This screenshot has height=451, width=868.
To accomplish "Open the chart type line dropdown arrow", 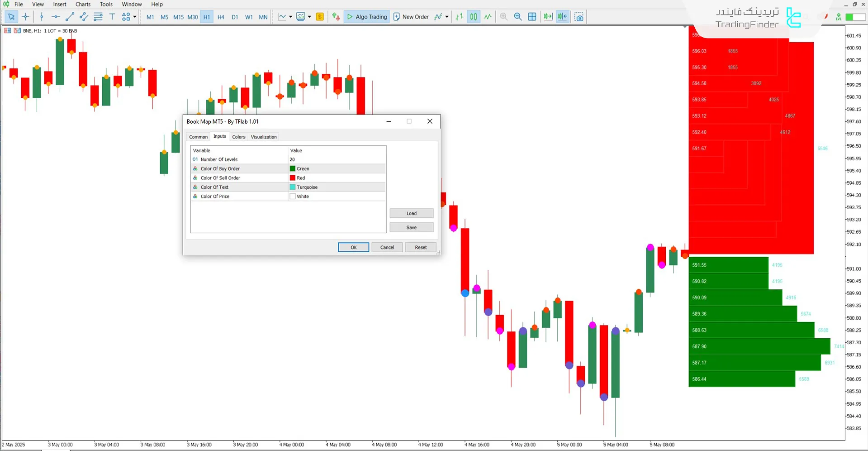I will pos(290,17).
